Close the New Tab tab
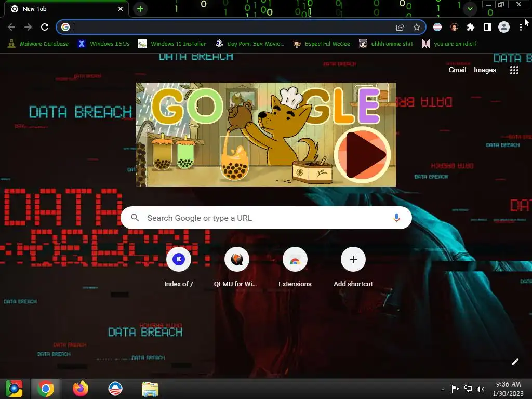The height and width of the screenshot is (399, 532). pos(121,9)
